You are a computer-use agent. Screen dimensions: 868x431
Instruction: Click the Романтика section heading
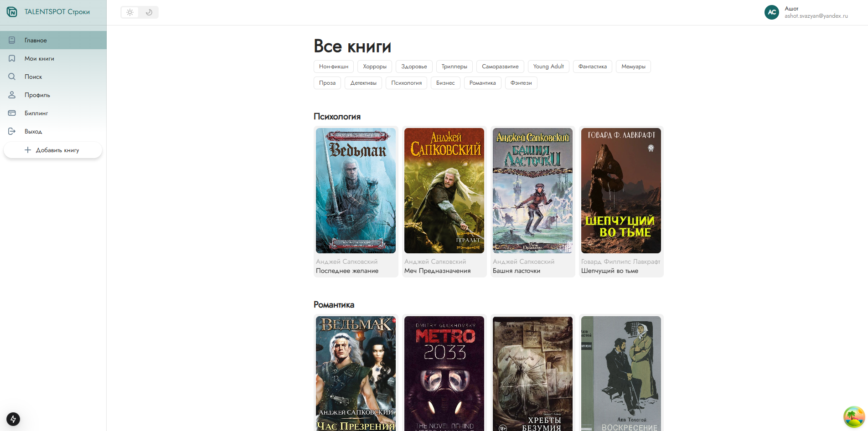pos(334,305)
